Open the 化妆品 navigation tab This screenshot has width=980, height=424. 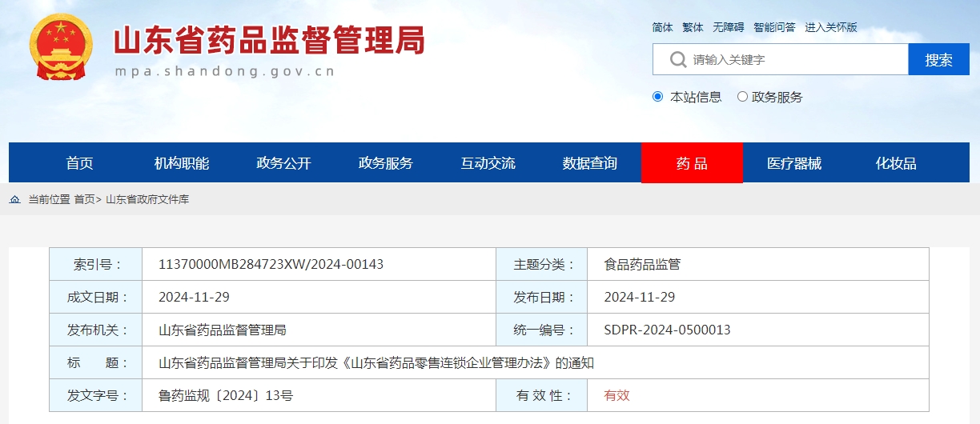(x=896, y=163)
